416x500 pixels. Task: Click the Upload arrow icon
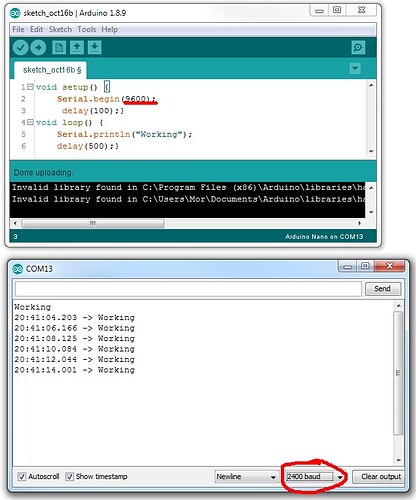[38, 48]
